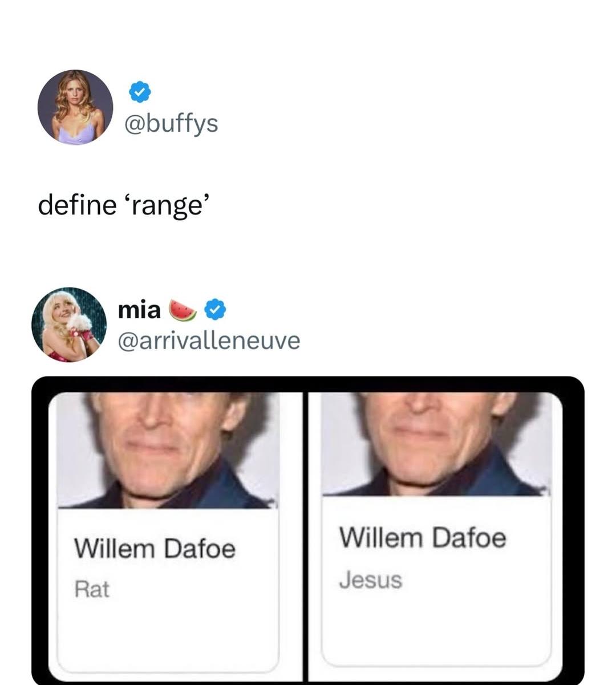This screenshot has height=685, width=616.
Task: Click empty area below the "Rat" label
Action: [x=168, y=633]
